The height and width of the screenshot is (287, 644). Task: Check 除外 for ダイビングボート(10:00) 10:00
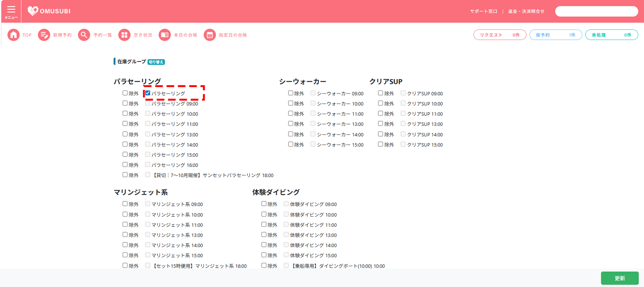coord(264,265)
